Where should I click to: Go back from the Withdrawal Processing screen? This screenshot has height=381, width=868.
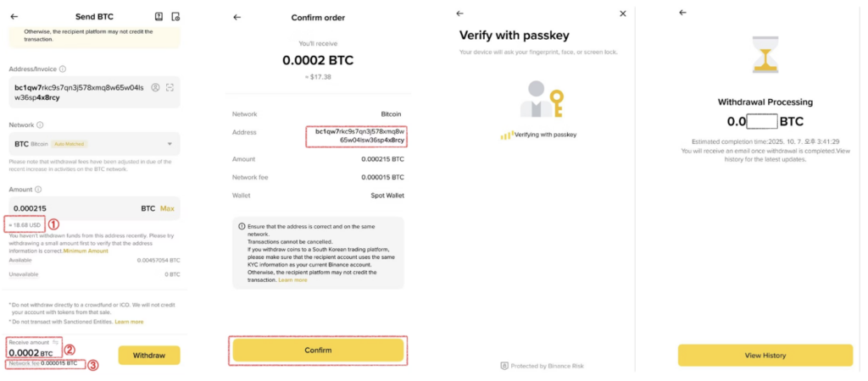(682, 13)
